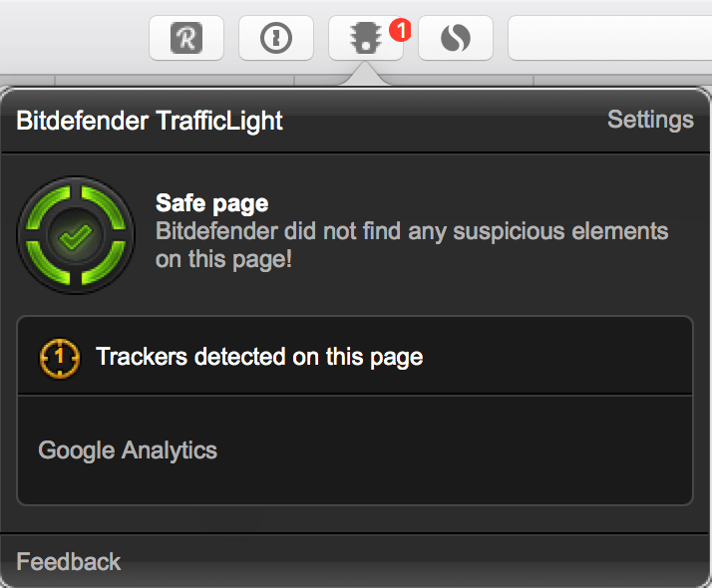Focus the browser address field
Screen dimensions: 712x588
coord(608,38)
